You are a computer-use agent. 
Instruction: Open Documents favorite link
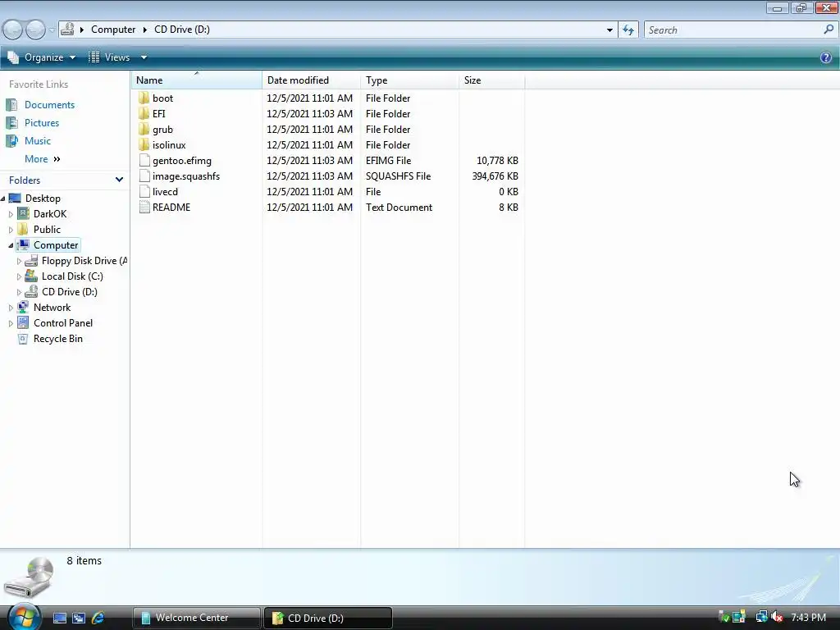coord(49,104)
